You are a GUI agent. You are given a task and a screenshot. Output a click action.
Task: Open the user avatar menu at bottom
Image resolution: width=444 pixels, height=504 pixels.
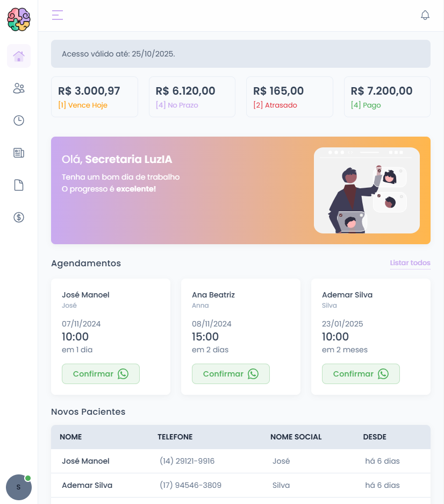click(x=19, y=487)
